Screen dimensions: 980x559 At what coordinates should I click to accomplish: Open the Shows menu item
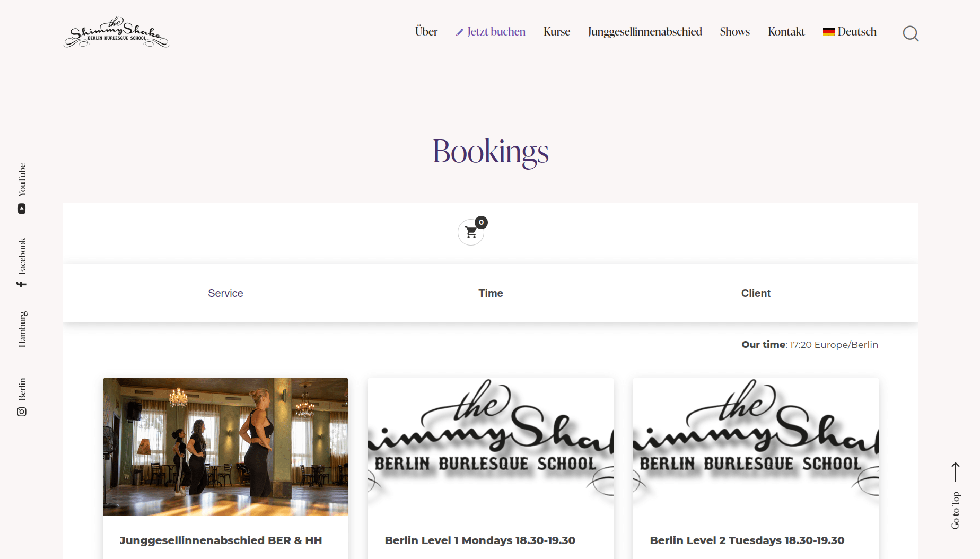point(734,32)
